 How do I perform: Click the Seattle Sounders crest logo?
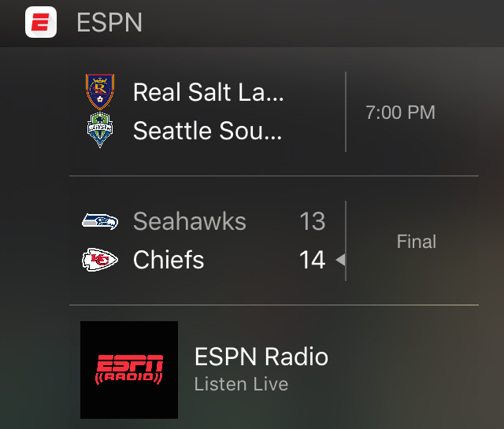(x=100, y=130)
